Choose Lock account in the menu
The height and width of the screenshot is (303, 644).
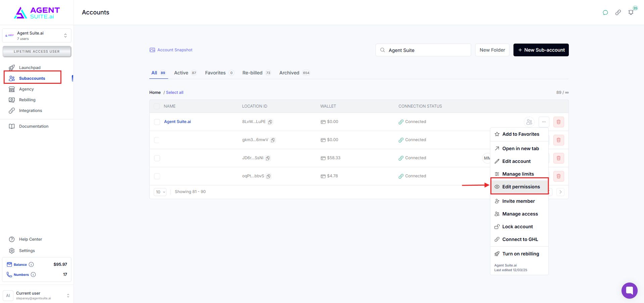(x=519, y=227)
